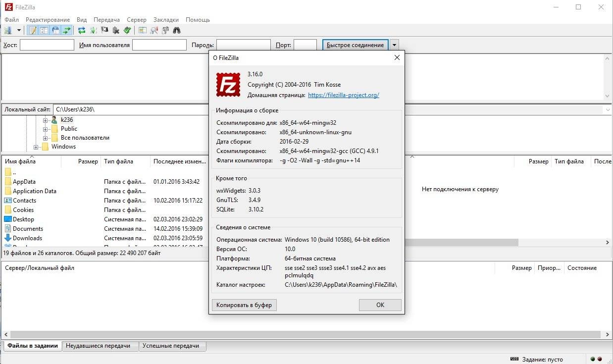Image resolution: width=613 pixels, height=364 pixels.
Task: Toggle synchronized browsing icon
Action: pos(165,30)
